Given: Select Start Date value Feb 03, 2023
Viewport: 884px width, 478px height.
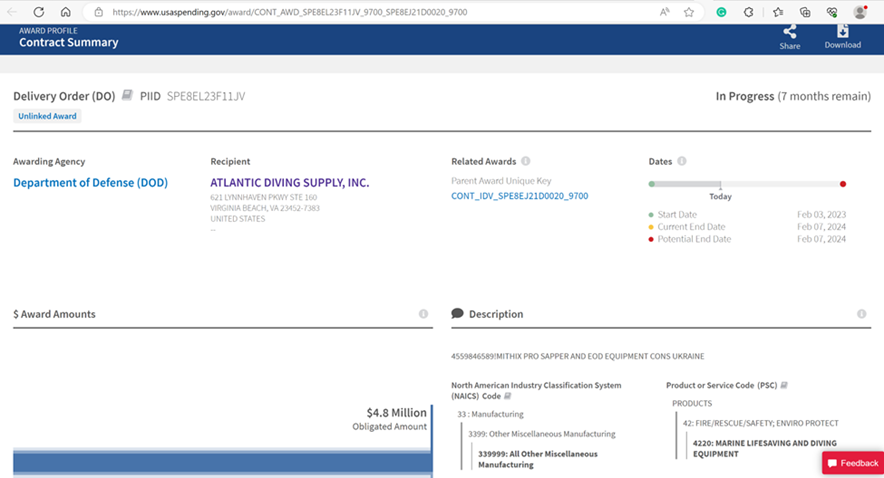Looking at the screenshot, I should click(x=821, y=215).
